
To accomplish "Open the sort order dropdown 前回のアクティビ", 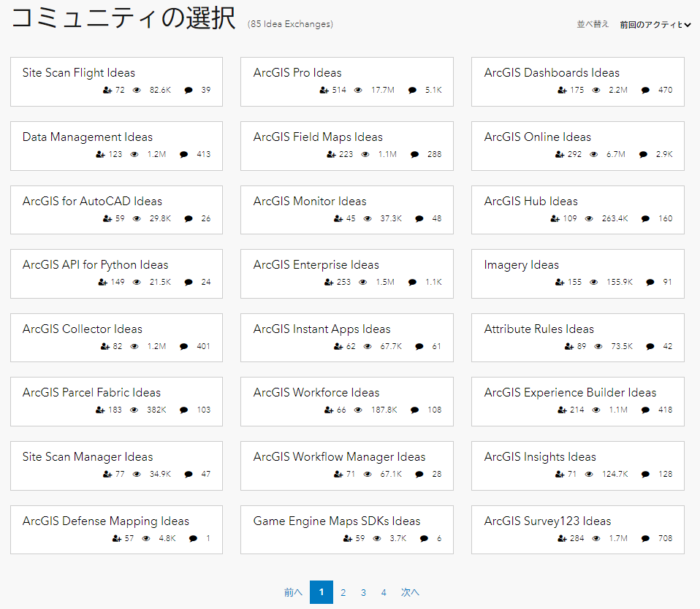I will (655, 25).
